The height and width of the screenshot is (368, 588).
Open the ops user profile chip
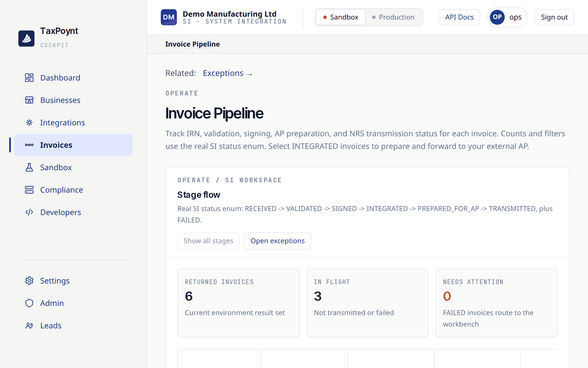pos(507,17)
